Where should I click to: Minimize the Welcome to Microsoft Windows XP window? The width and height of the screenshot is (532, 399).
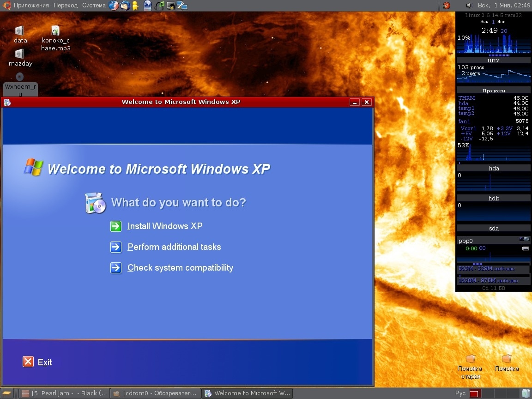[355, 102]
